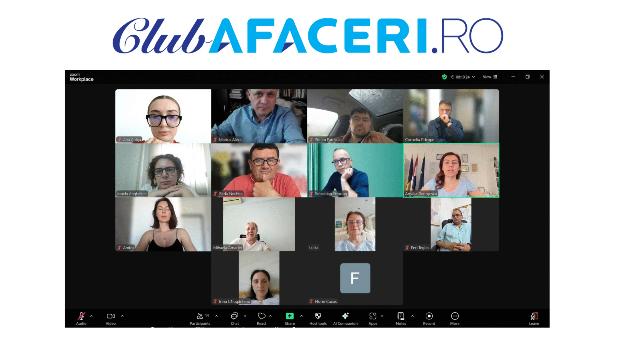Click the muted mic icon beside Feri Teglas

tap(407, 248)
